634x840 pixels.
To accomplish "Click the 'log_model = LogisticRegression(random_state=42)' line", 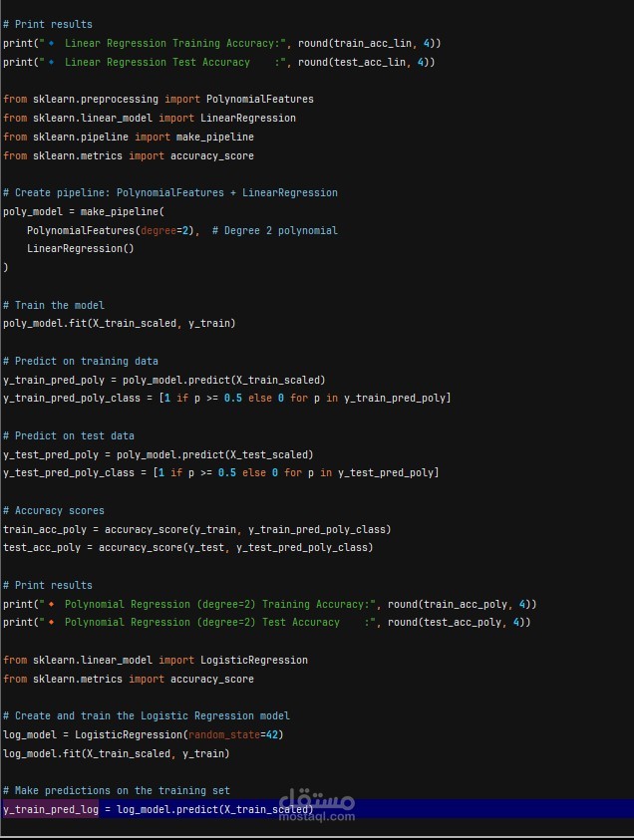I will click(x=144, y=735).
